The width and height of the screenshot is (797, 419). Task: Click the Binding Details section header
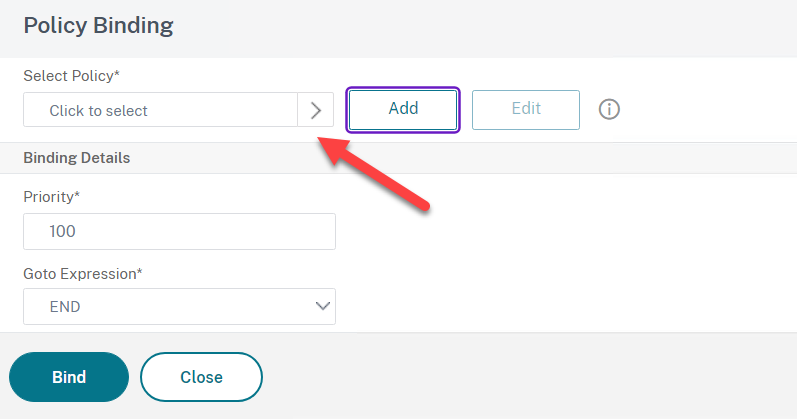[x=77, y=158]
